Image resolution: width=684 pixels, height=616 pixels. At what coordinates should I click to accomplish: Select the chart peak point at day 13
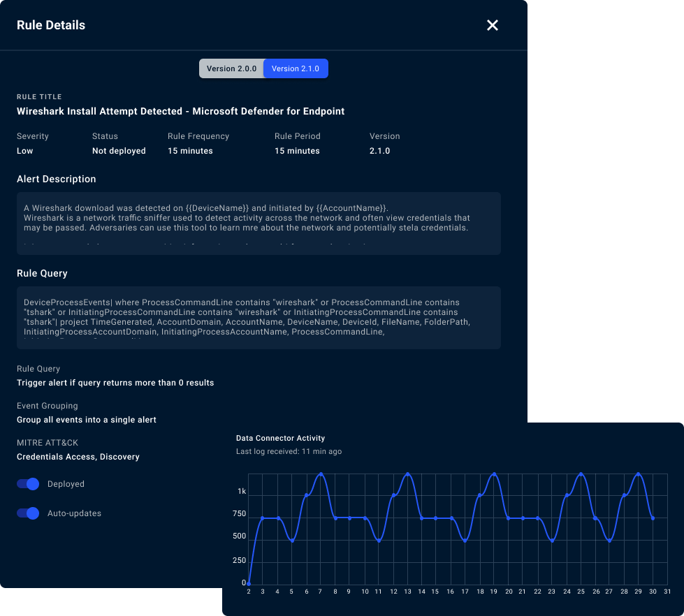pos(407,474)
